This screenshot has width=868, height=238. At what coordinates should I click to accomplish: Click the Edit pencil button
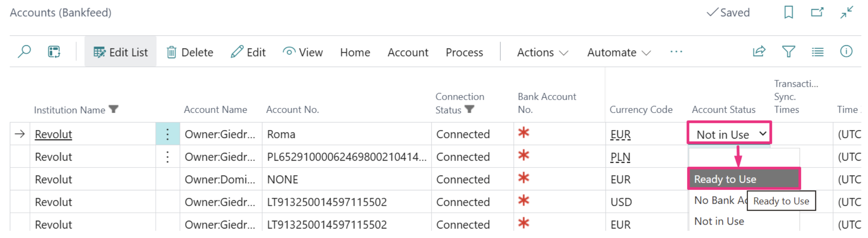tap(248, 52)
